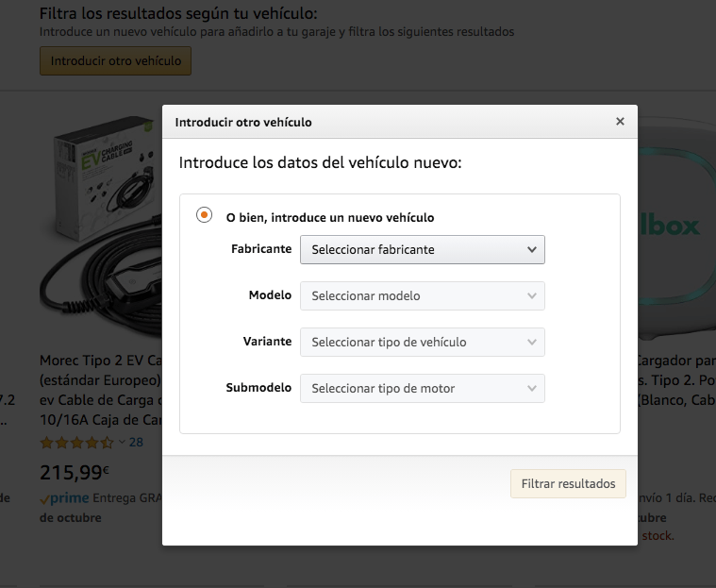The image size is (716, 588).
Task: Click the Modelo label
Action: click(270, 295)
